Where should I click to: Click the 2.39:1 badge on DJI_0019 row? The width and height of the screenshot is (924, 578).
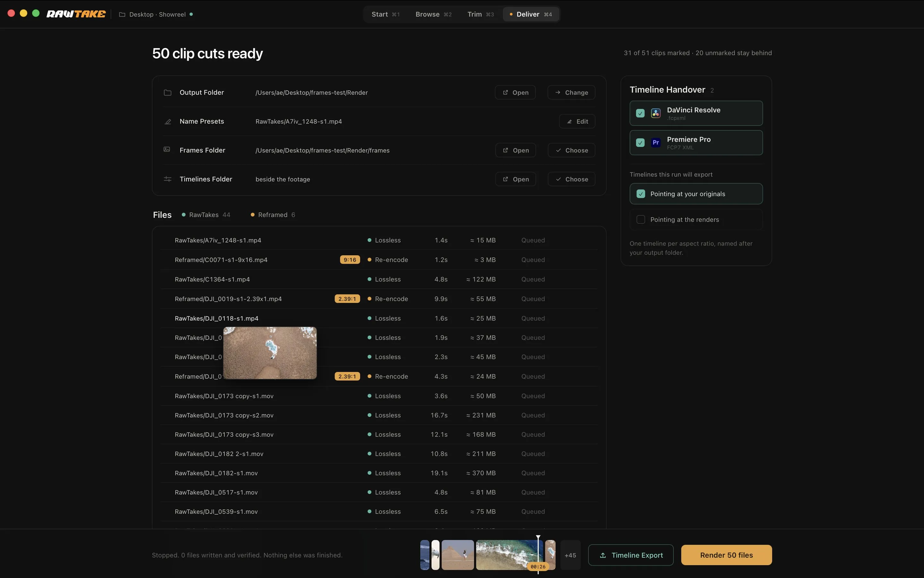347,299
